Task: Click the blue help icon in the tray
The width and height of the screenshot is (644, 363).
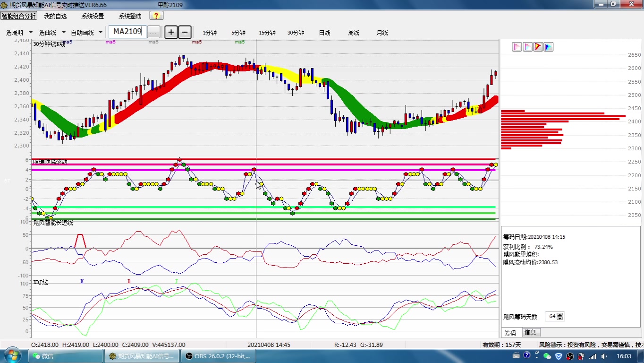Action: click(526, 355)
